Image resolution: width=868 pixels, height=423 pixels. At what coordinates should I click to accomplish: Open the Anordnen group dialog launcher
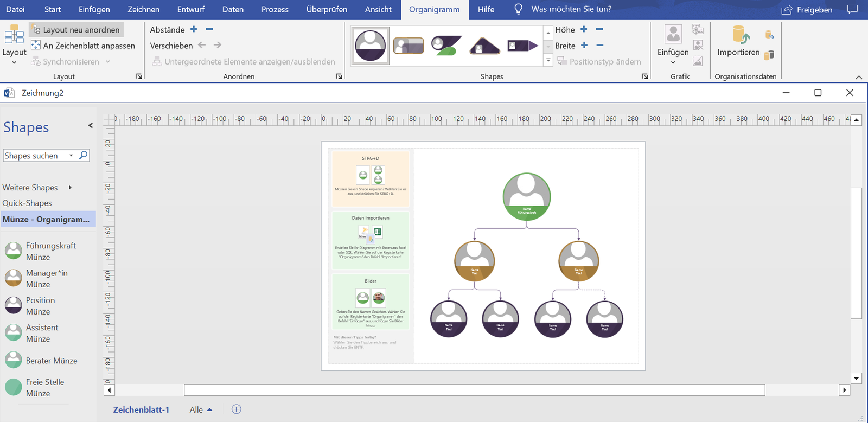tap(339, 76)
